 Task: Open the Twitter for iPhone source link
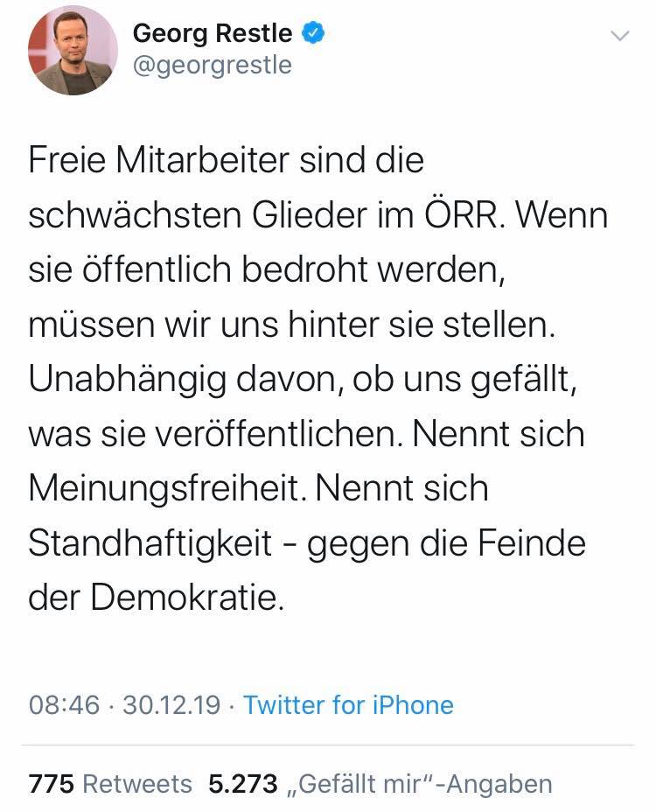348,704
